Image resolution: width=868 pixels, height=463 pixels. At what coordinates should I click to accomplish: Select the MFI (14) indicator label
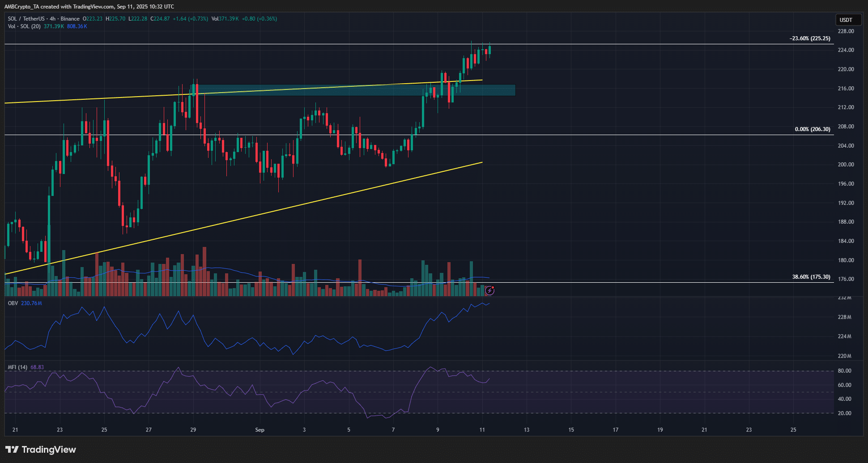coord(17,367)
